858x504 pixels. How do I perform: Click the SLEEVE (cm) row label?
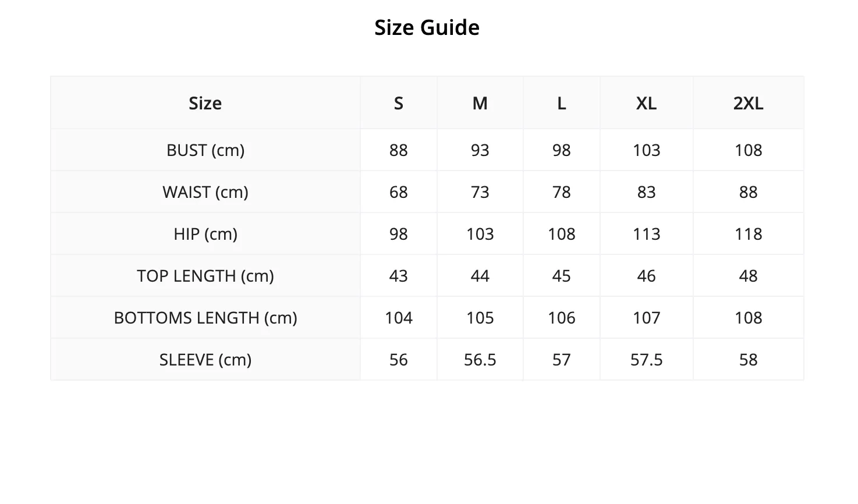point(205,360)
